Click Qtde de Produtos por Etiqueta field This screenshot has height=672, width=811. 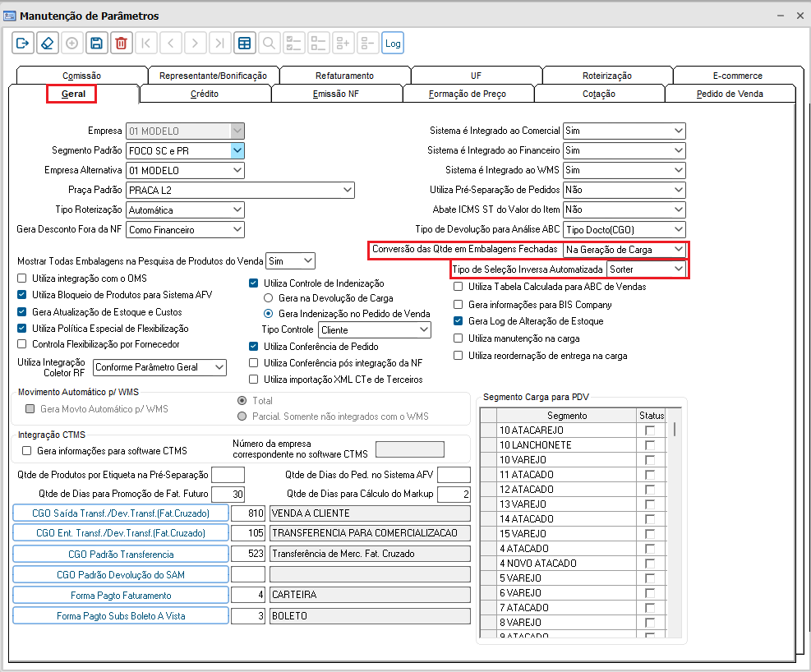pos(228,475)
